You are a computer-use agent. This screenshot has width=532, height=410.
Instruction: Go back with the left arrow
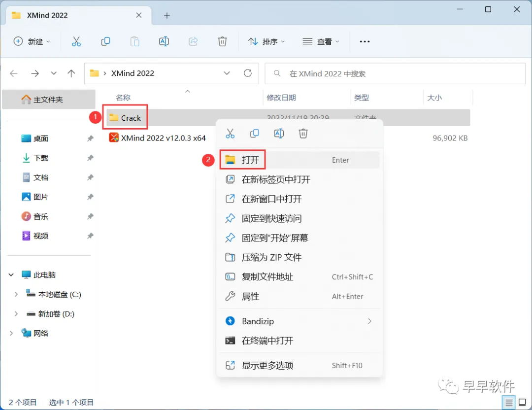click(x=14, y=73)
